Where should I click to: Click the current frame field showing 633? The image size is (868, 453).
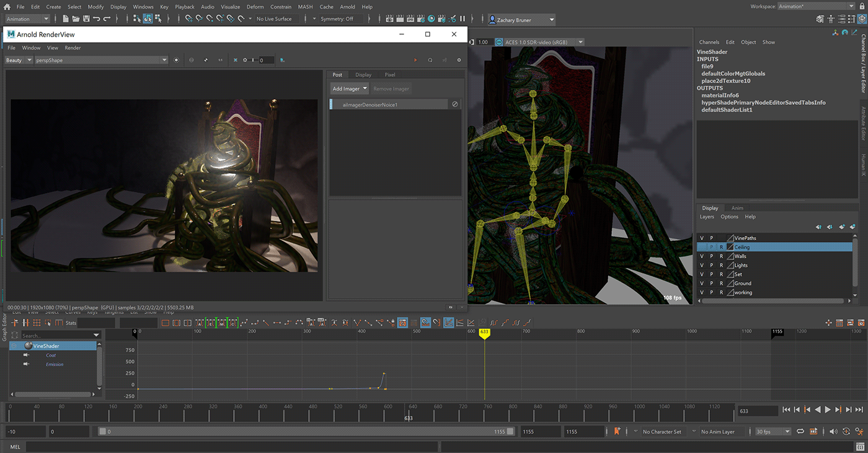coord(758,411)
